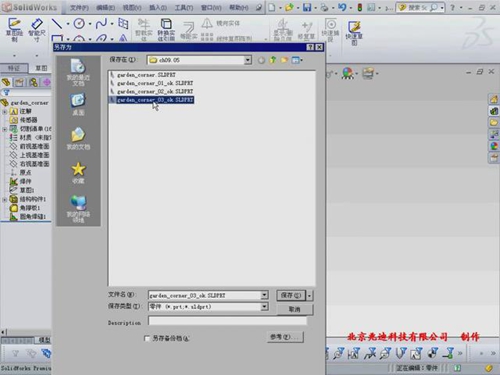Open the PropertyManager tab icon
The height and width of the screenshot is (375, 500).
(x=19, y=82)
